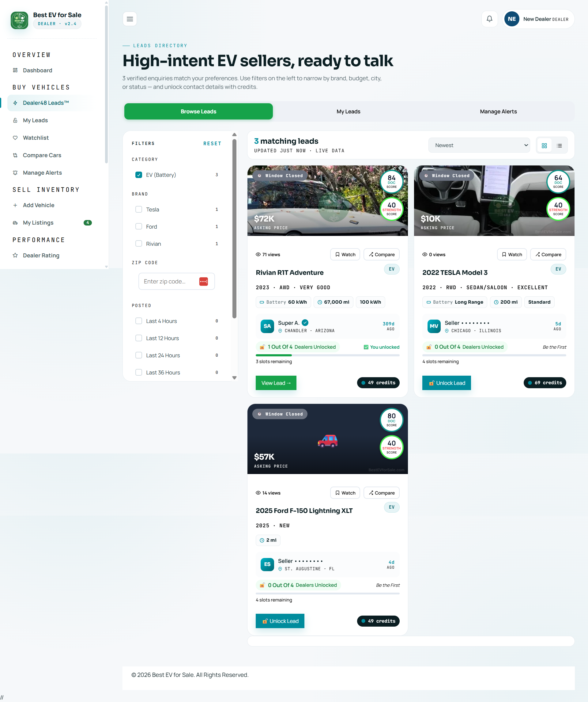The width and height of the screenshot is (588, 702).
Task: Unlock the 2022 TESLA Model 3 lead
Action: pyautogui.click(x=446, y=383)
